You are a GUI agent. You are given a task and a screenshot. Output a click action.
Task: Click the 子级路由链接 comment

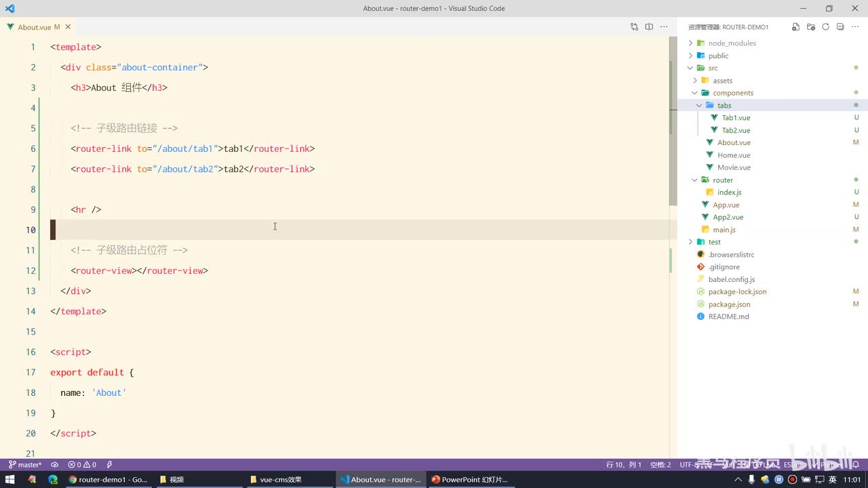124,128
